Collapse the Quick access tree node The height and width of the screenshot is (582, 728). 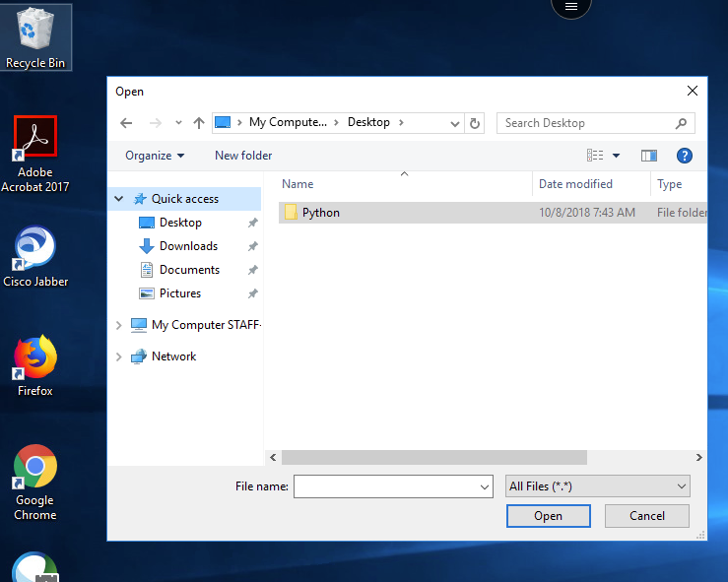click(x=119, y=199)
